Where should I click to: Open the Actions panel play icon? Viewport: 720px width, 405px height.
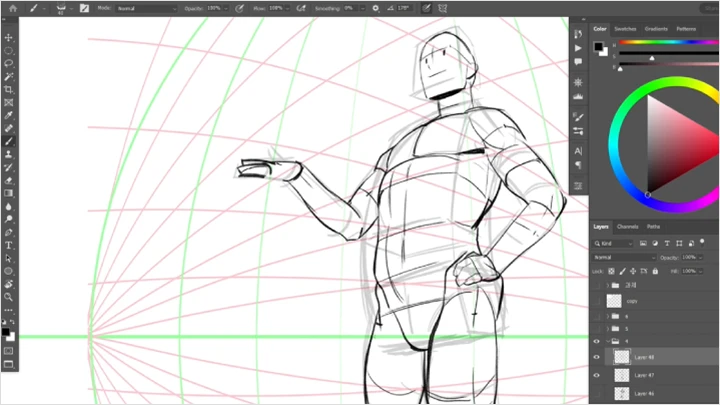pyautogui.click(x=578, y=48)
